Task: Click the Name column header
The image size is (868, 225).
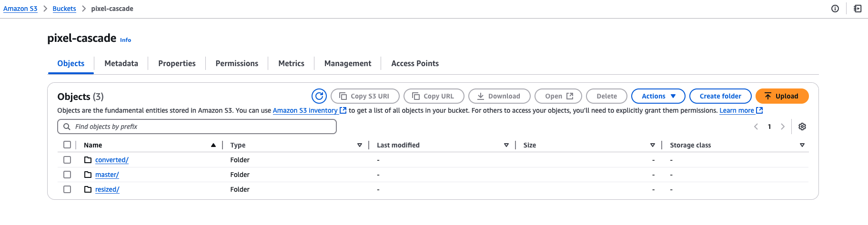Action: (x=93, y=145)
